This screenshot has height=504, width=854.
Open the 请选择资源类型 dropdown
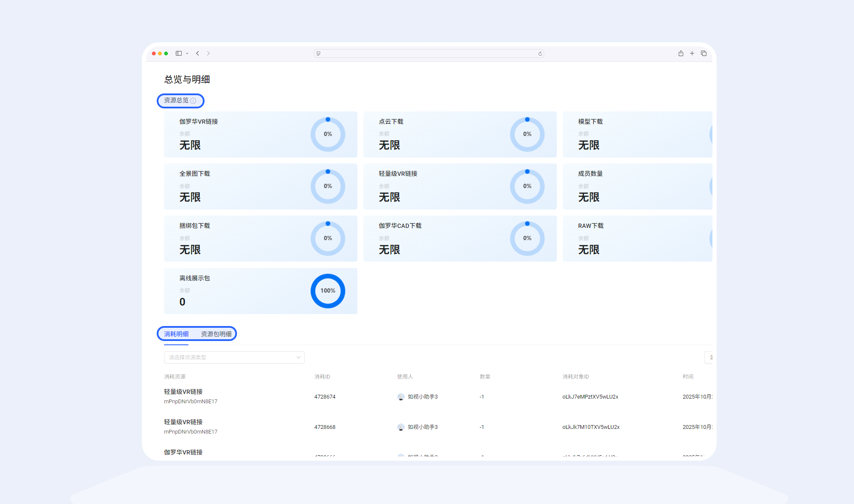pyautogui.click(x=234, y=357)
